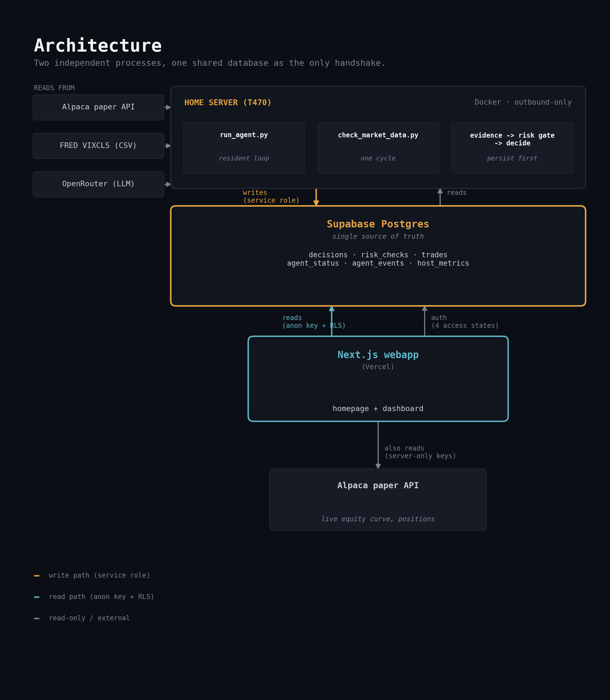Select the Alpaca paper API box under READS FROM
Screen dimensions: 610x700
(x=98, y=107)
